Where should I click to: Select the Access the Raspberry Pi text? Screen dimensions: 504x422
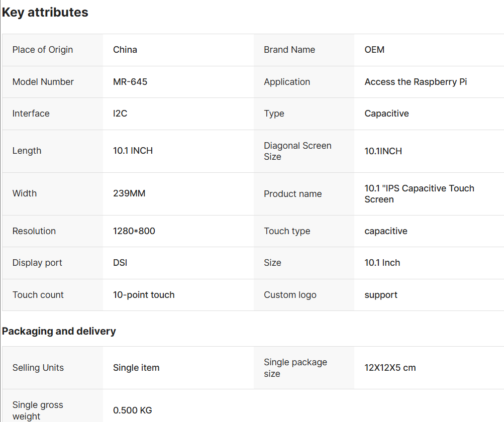click(416, 82)
